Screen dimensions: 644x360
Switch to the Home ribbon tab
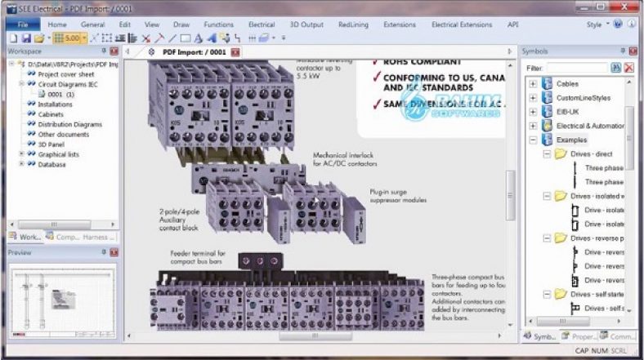pos(57,24)
